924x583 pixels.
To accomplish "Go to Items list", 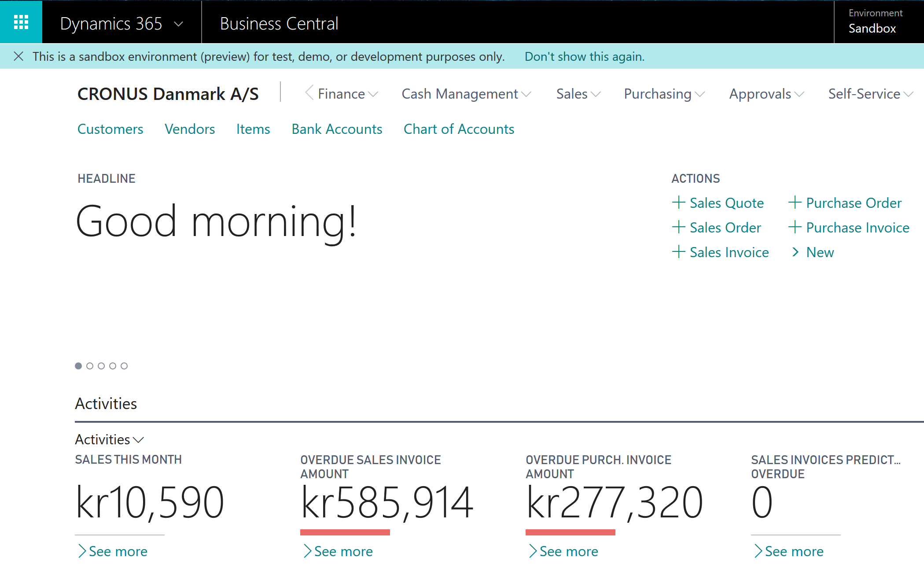I will 253,129.
